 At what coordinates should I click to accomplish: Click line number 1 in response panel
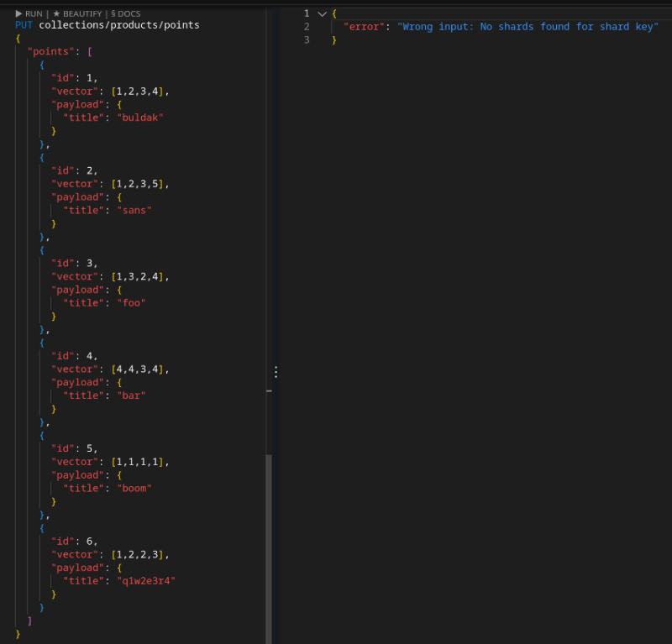307,13
